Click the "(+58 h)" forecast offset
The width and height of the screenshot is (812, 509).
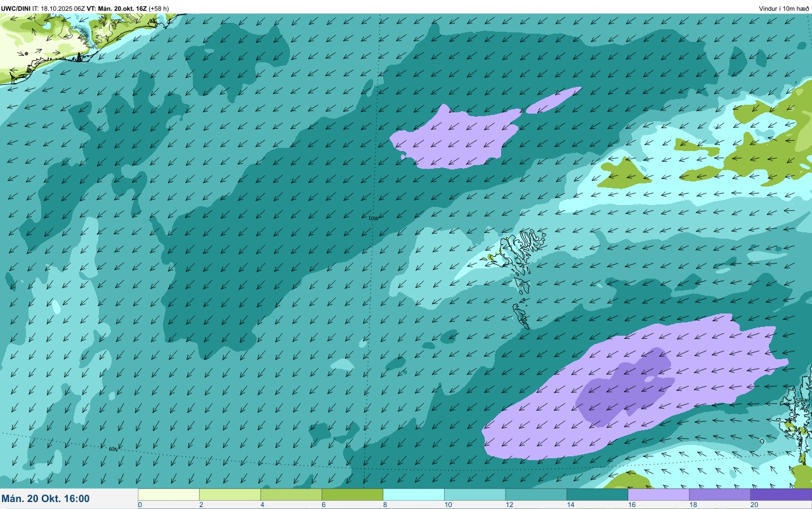(159, 8)
